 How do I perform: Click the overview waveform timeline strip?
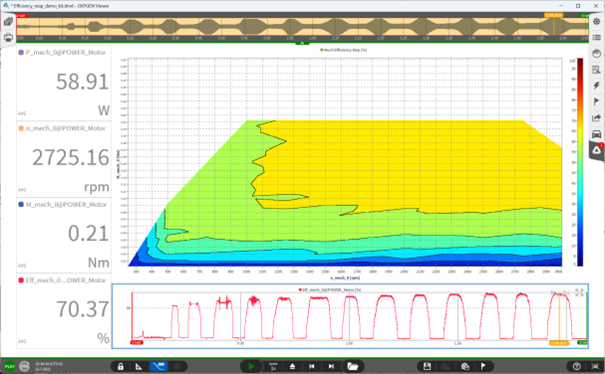point(302,27)
